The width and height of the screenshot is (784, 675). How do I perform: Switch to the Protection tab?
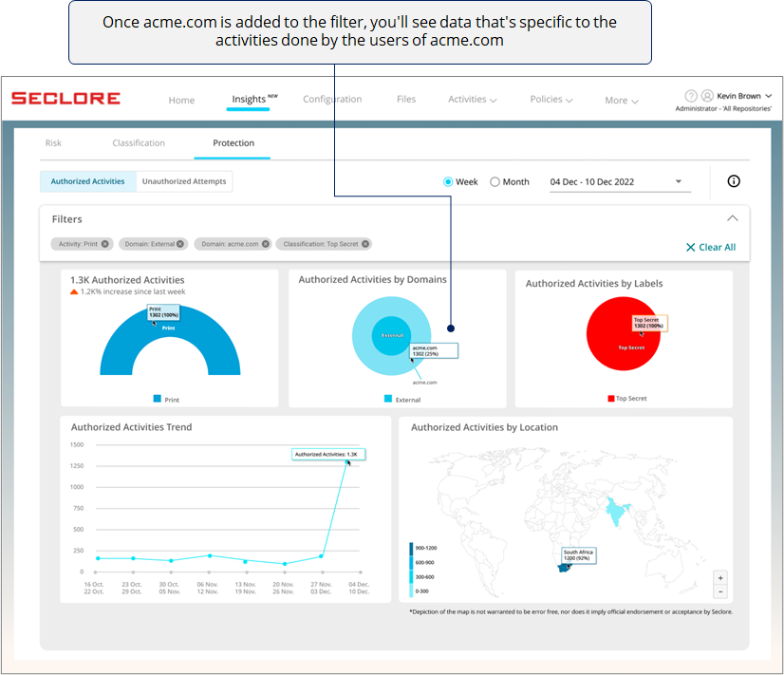pos(233,143)
